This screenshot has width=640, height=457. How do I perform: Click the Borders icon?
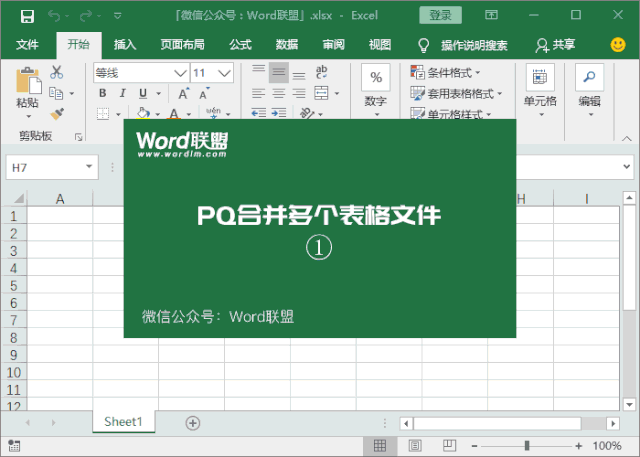tap(103, 114)
